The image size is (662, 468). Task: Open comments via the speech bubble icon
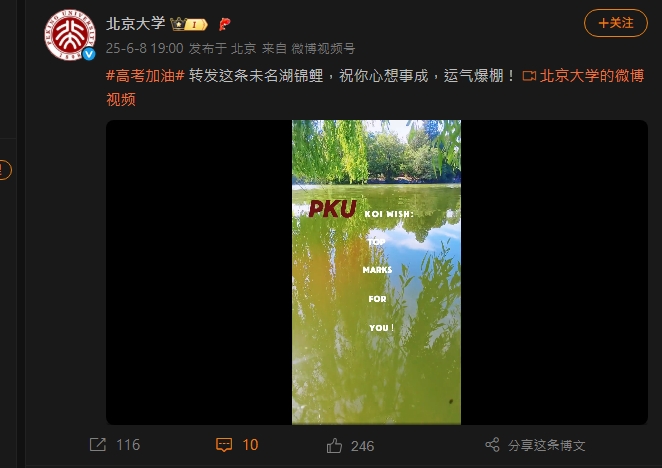(224, 445)
